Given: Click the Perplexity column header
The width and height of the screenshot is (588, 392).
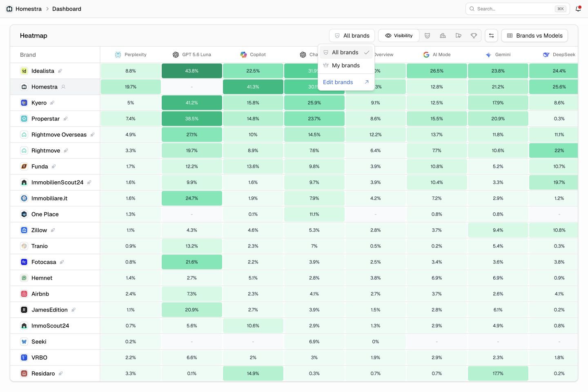Looking at the screenshot, I should 131,55.
